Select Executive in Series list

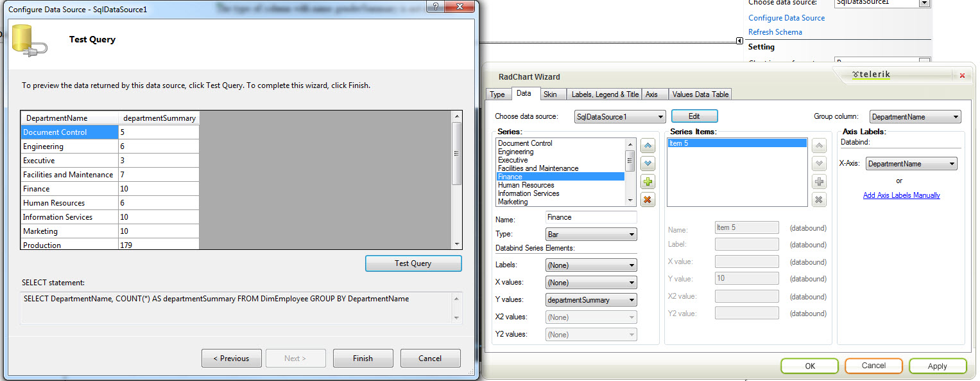pyautogui.click(x=560, y=160)
